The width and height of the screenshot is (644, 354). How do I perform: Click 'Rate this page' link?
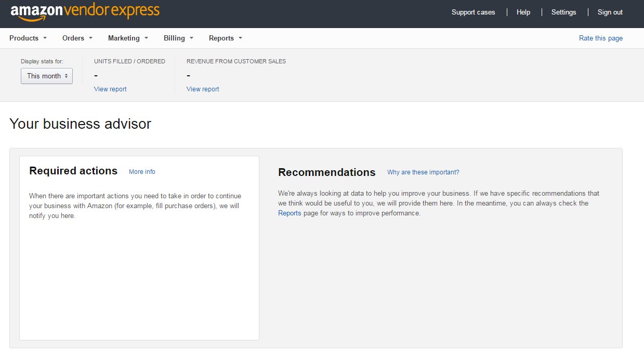[601, 38]
